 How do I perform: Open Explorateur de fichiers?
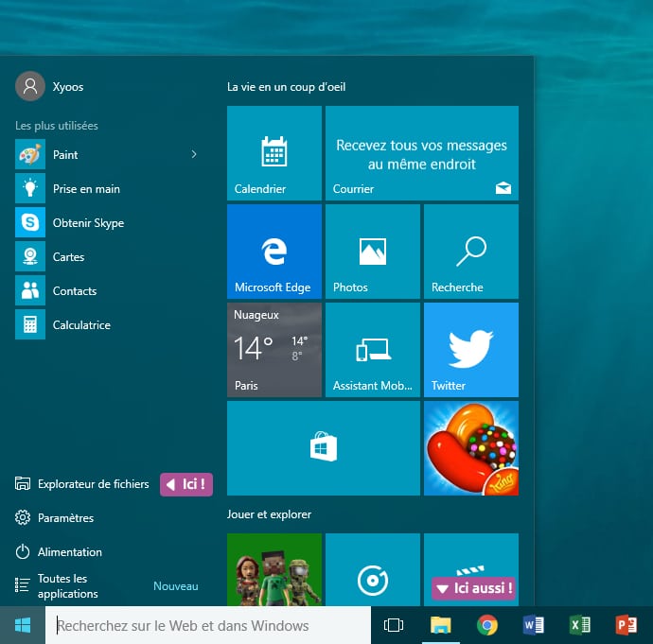point(82,484)
